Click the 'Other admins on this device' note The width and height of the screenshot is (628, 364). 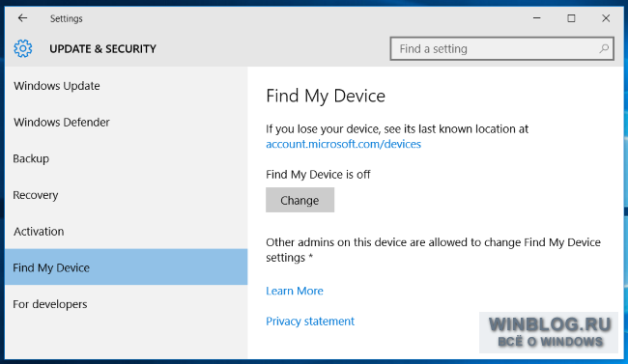(434, 250)
